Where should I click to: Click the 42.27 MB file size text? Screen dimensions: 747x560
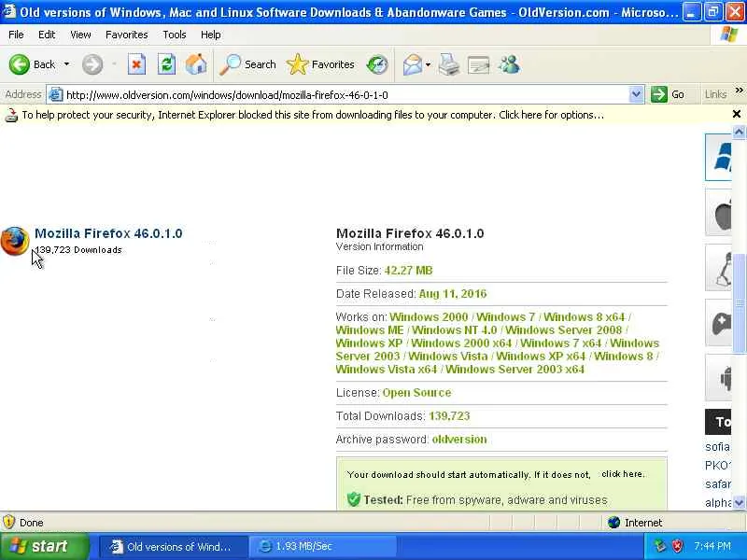408,271
